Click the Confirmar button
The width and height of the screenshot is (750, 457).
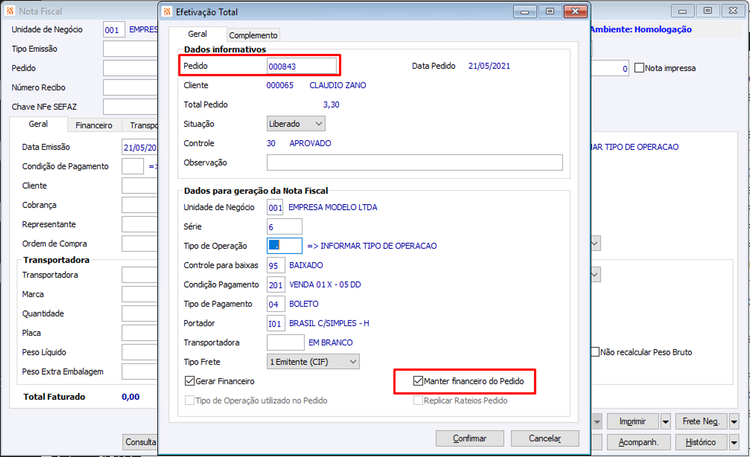469,438
